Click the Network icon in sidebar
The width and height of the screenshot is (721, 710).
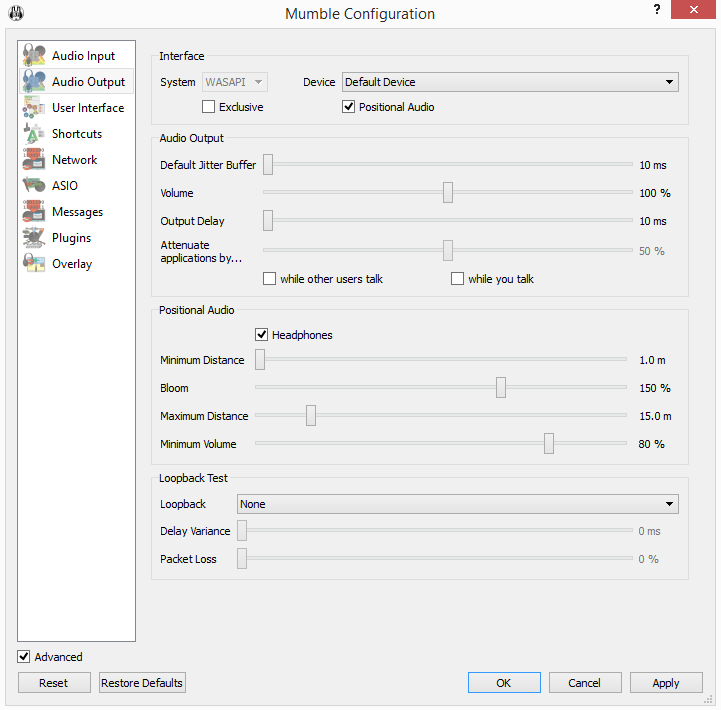[x=34, y=159]
